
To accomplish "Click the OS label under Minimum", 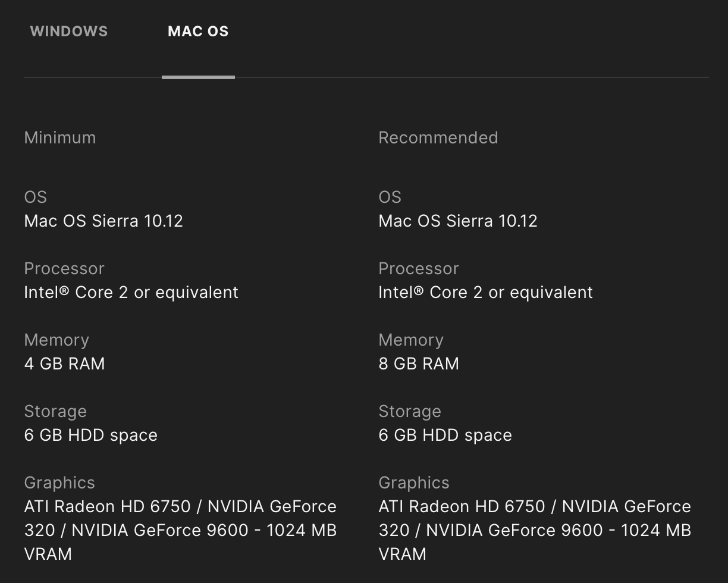I will pos(36,197).
